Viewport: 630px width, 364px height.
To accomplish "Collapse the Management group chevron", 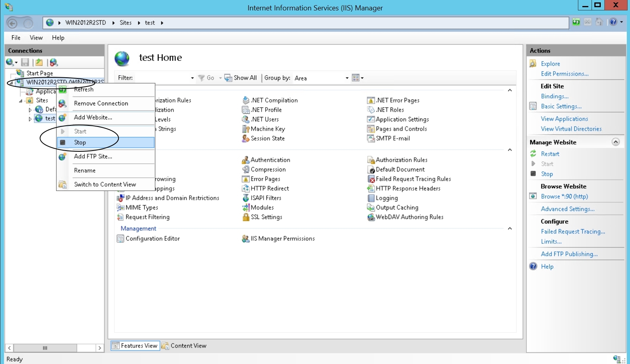I will point(510,229).
